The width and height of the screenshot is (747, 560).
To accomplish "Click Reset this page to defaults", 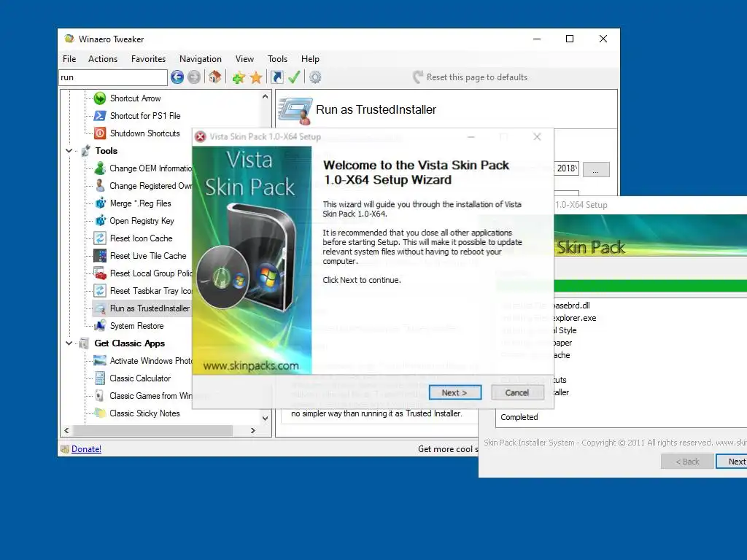I will click(471, 77).
